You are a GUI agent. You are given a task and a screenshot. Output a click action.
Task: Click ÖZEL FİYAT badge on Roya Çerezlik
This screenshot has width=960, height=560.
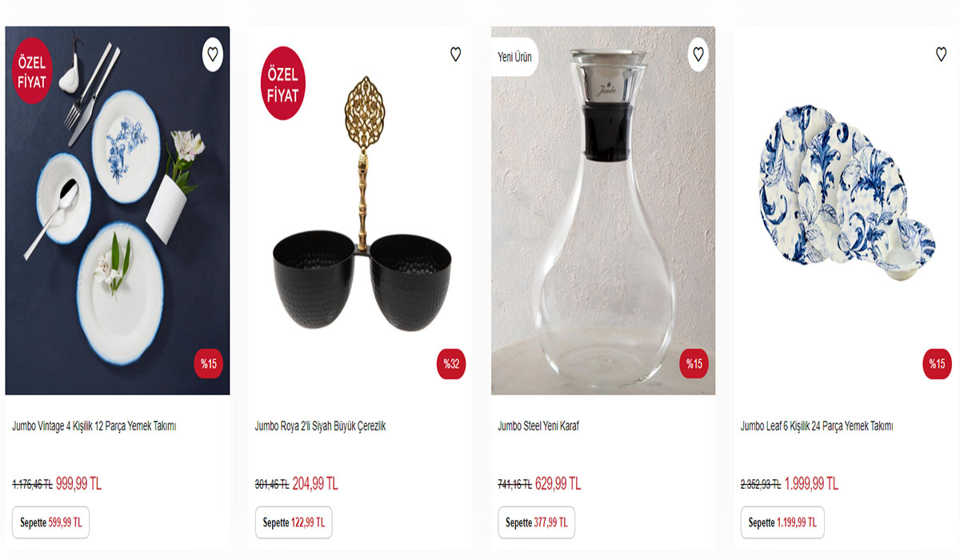click(282, 84)
